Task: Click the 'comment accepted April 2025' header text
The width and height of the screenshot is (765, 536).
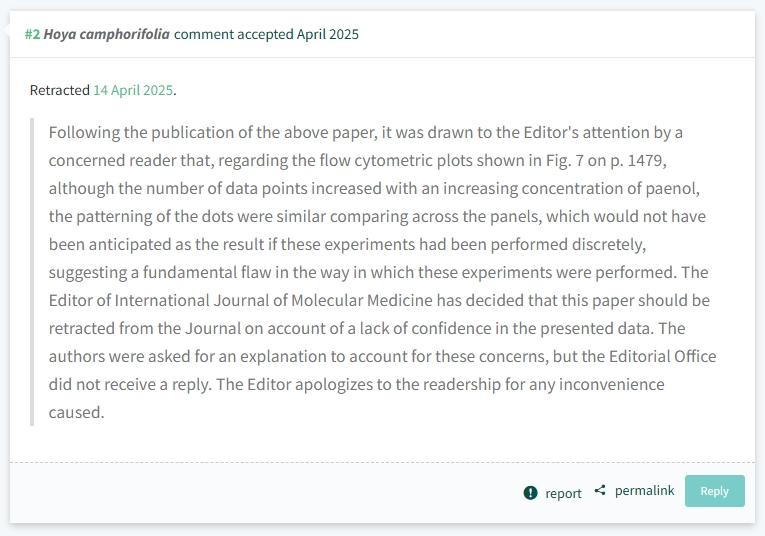Action: click(x=266, y=34)
